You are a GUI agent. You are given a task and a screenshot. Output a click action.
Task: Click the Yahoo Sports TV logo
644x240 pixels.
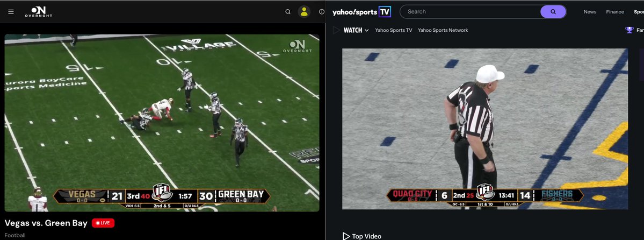click(361, 11)
